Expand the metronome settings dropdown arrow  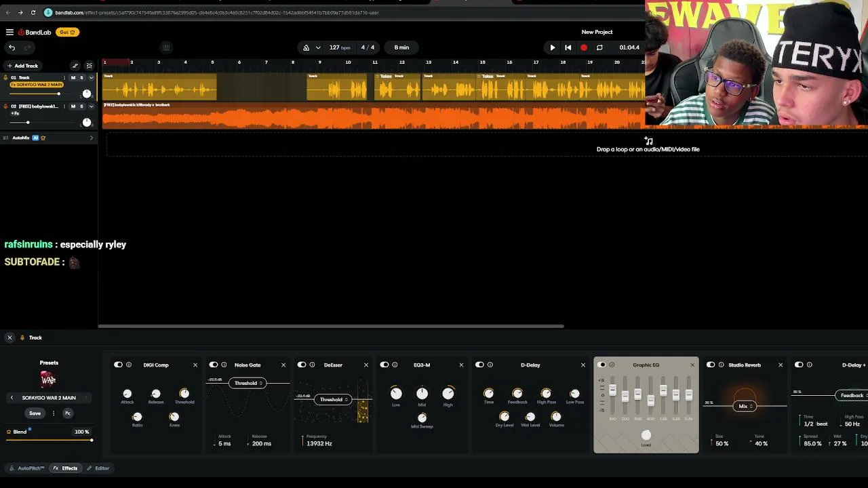[x=318, y=47]
